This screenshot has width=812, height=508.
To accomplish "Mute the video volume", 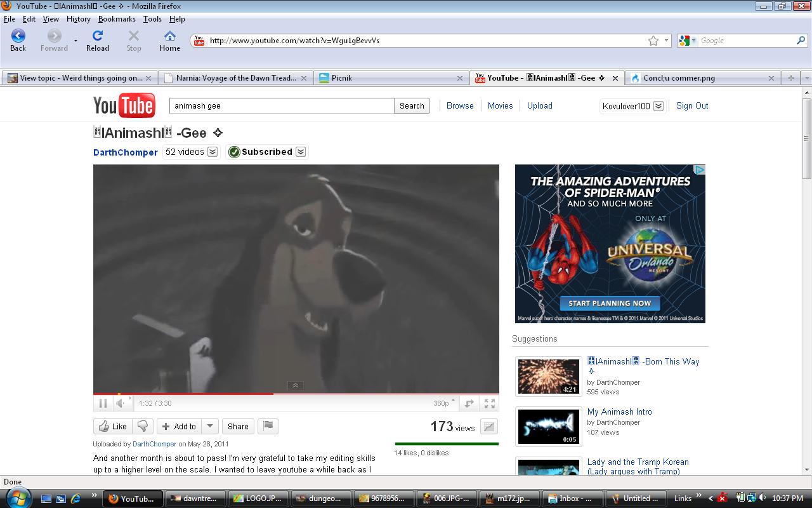I will [x=121, y=403].
